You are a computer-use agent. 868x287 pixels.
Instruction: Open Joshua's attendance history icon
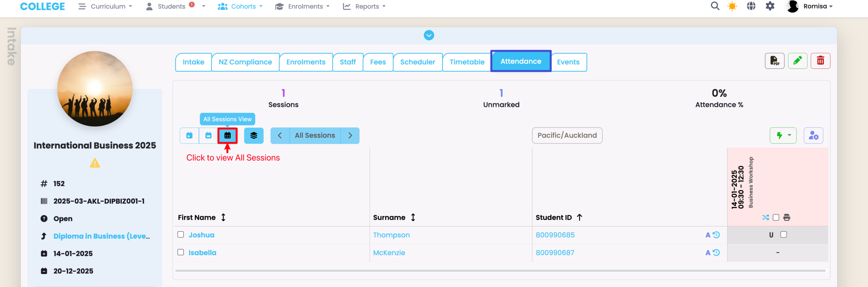coord(716,235)
